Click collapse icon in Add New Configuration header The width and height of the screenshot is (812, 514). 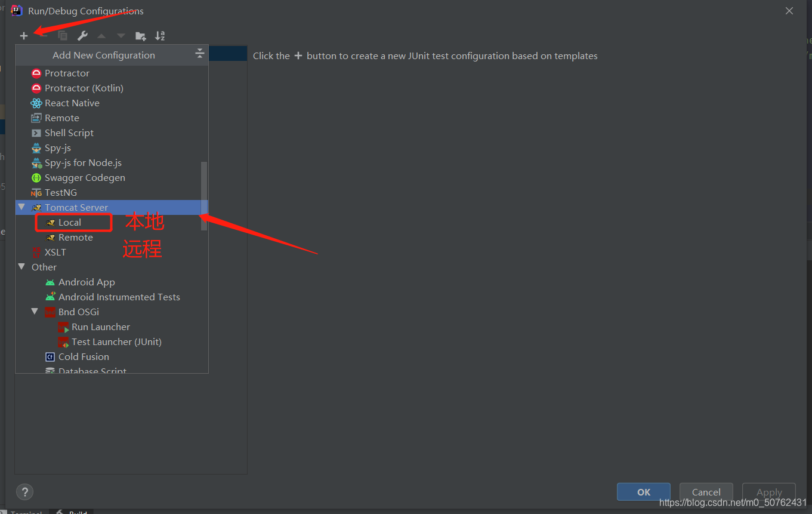tap(200, 54)
